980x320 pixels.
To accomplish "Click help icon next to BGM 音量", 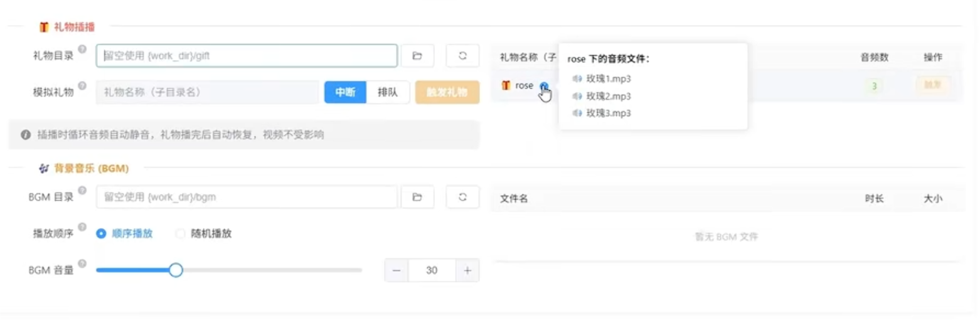I will (82, 264).
